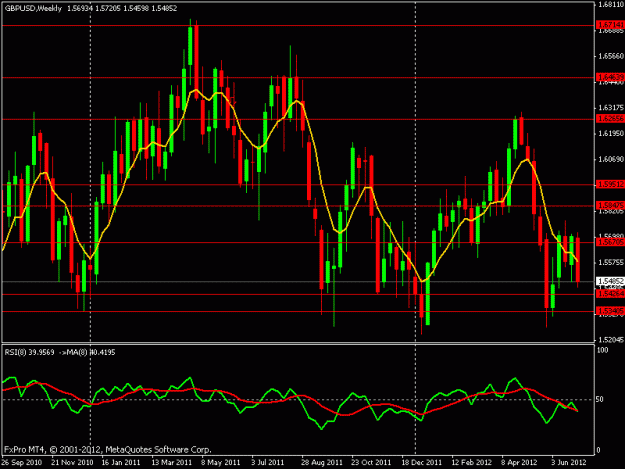Click the GBPUSD,Weekly chart title text
The height and width of the screenshot is (469, 625).
pyautogui.click(x=33, y=8)
